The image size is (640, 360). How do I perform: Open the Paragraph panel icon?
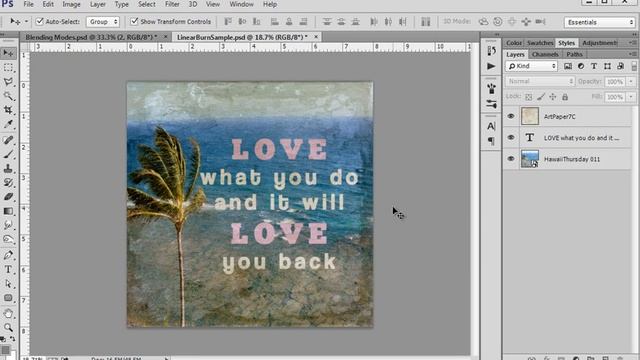[x=491, y=141]
